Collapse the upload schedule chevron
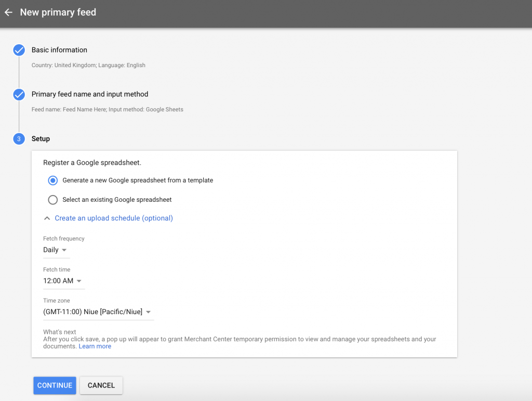Screen dimensions: 532x401 (47, 218)
